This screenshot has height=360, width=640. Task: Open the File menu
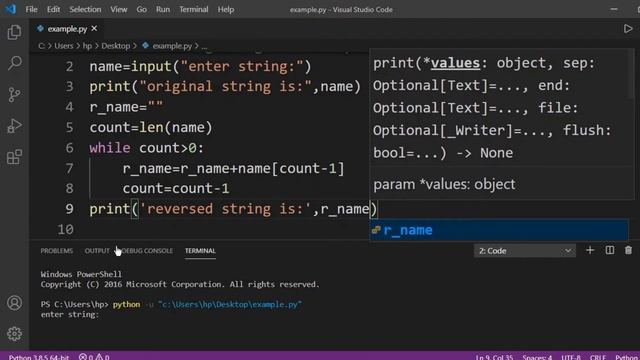coord(31,9)
